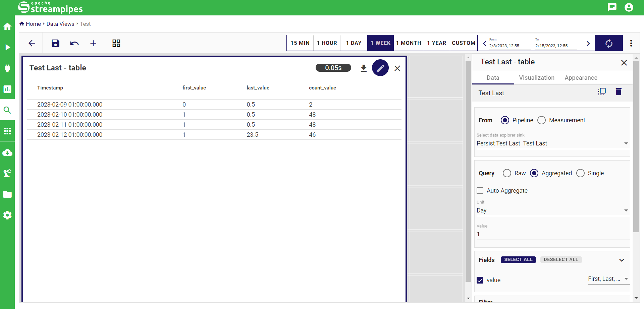Screen dimensions: 644x309
Task: Go back with the arrow toolbar icon
Action: point(32,43)
